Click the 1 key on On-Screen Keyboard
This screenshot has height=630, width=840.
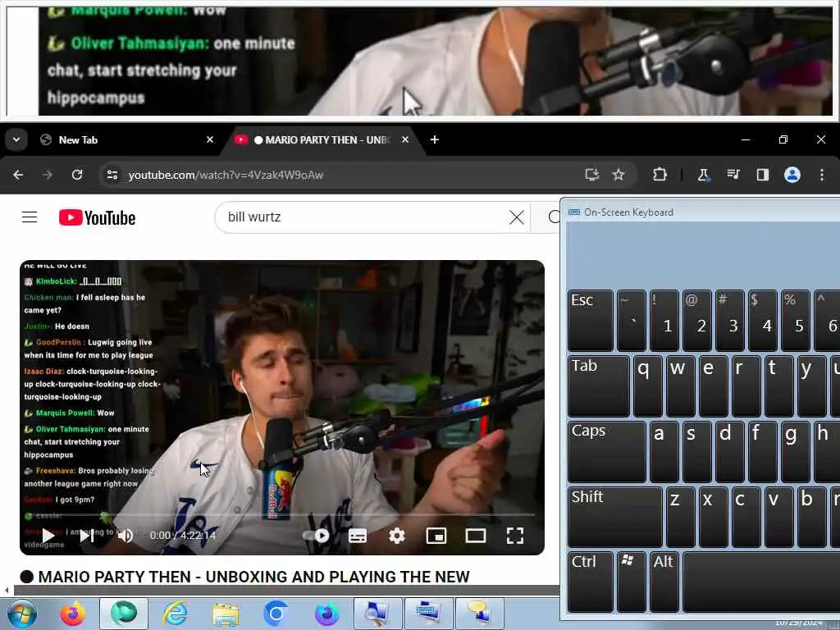tap(664, 321)
